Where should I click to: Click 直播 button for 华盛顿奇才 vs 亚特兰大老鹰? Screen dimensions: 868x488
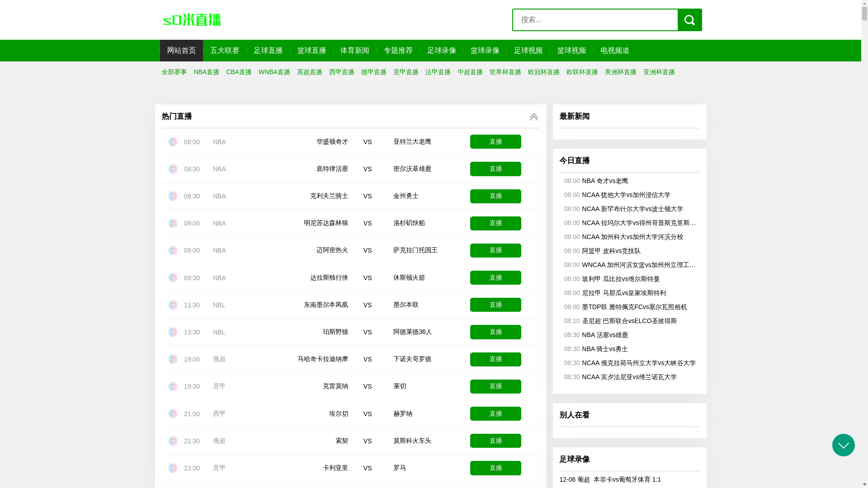[x=495, y=142]
